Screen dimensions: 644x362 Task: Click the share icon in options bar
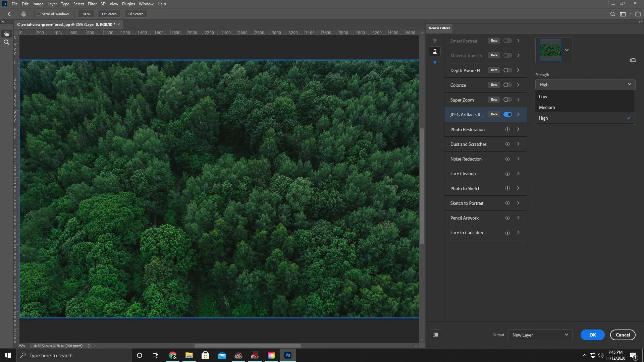[638, 14]
